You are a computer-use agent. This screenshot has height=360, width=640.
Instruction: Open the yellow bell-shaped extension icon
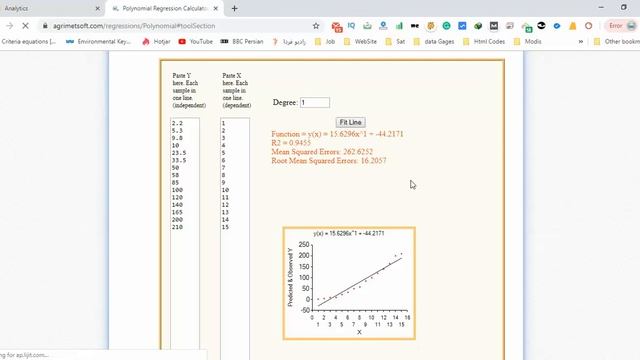[573, 26]
